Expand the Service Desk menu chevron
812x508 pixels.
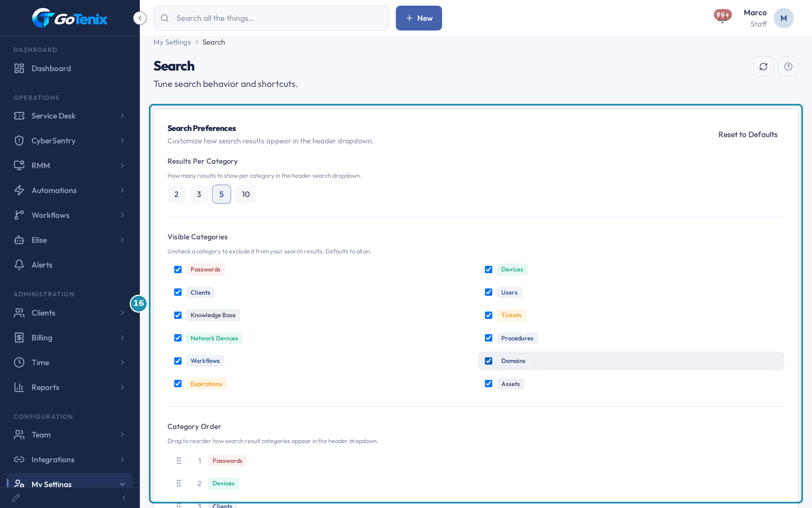pos(122,116)
